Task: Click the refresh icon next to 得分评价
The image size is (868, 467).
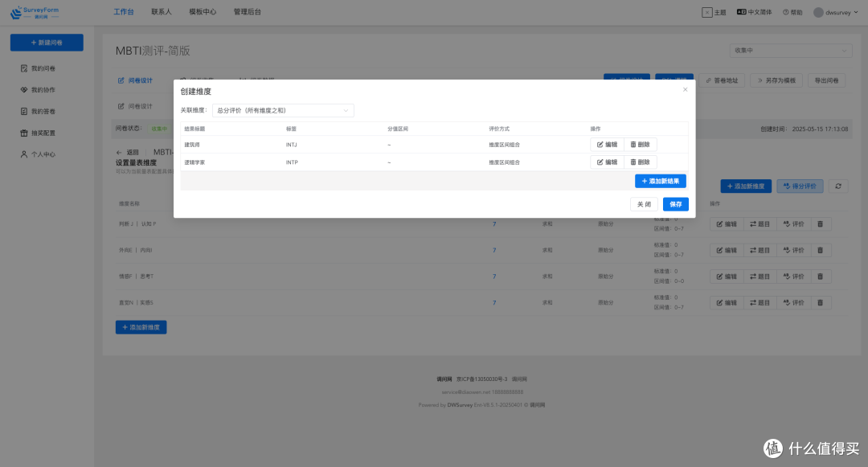Action: (x=838, y=186)
